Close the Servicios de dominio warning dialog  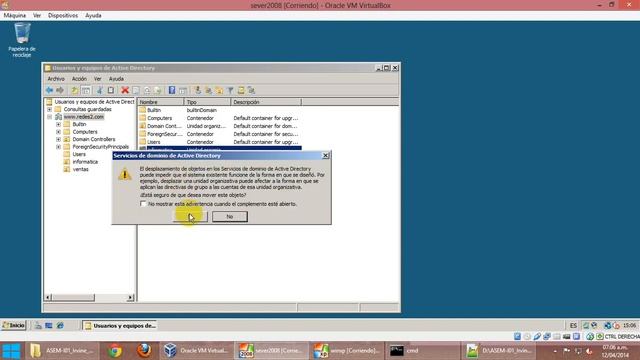tap(325, 156)
